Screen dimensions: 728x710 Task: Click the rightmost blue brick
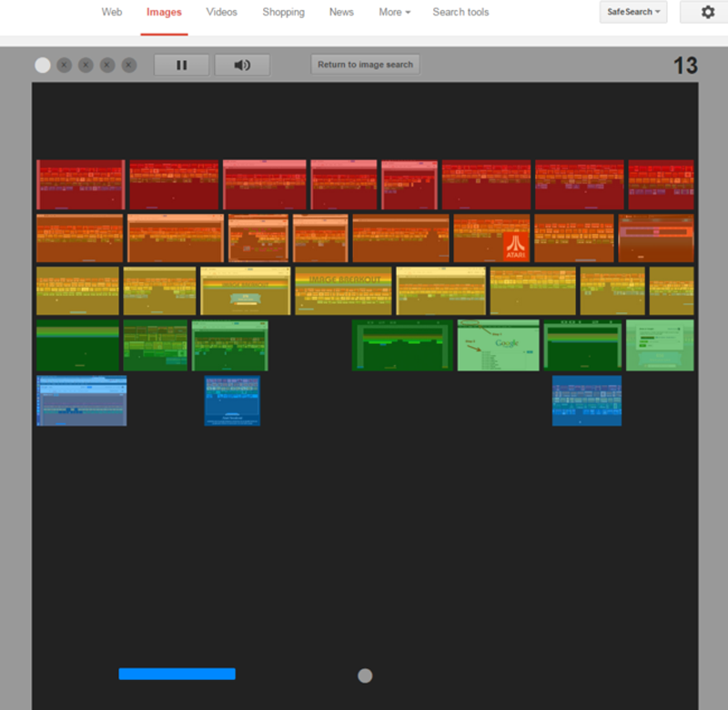(587, 401)
